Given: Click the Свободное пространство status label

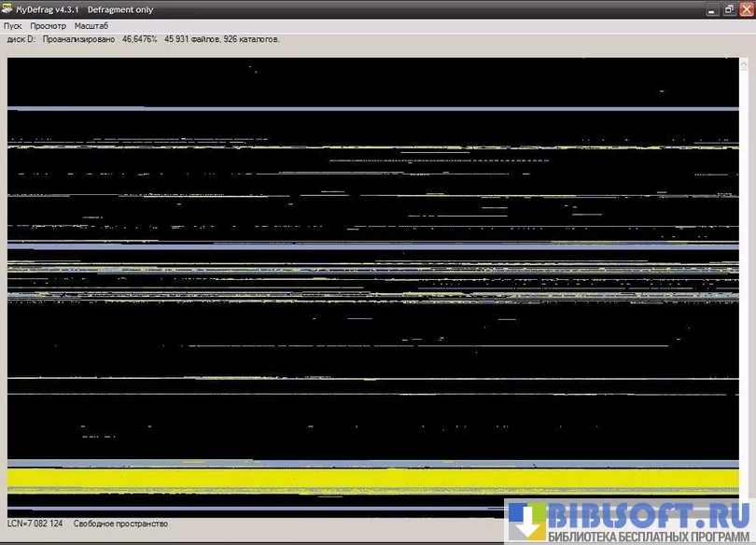Looking at the screenshot, I should [x=120, y=524].
